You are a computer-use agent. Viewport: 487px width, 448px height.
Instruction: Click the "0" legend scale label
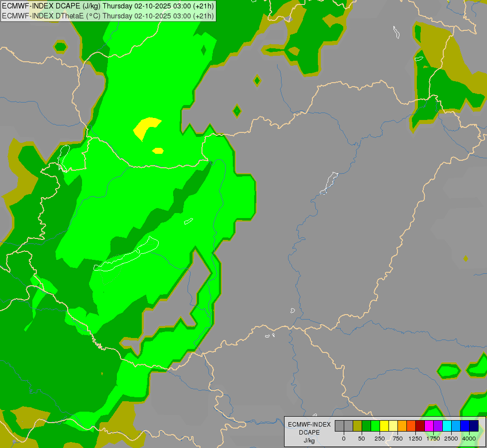[x=344, y=439]
